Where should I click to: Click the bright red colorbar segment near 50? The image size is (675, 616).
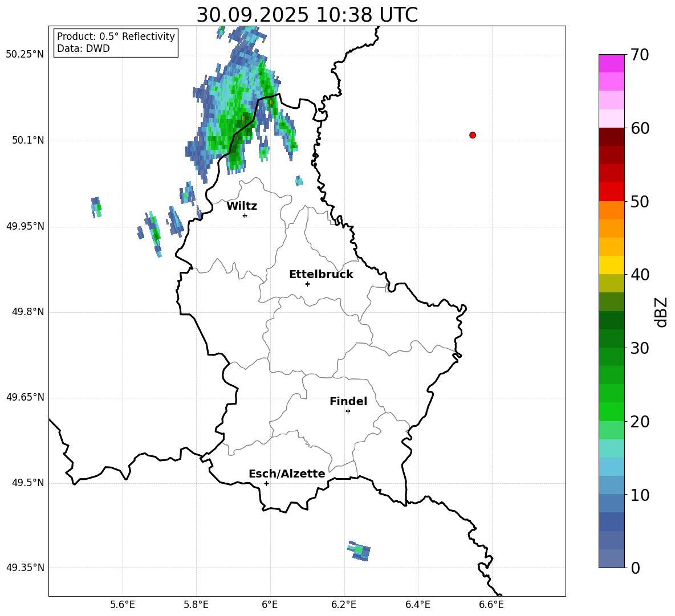pos(612,192)
